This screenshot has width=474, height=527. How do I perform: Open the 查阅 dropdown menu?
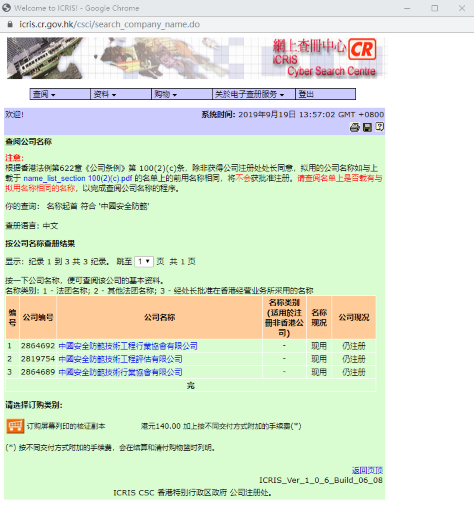point(60,94)
